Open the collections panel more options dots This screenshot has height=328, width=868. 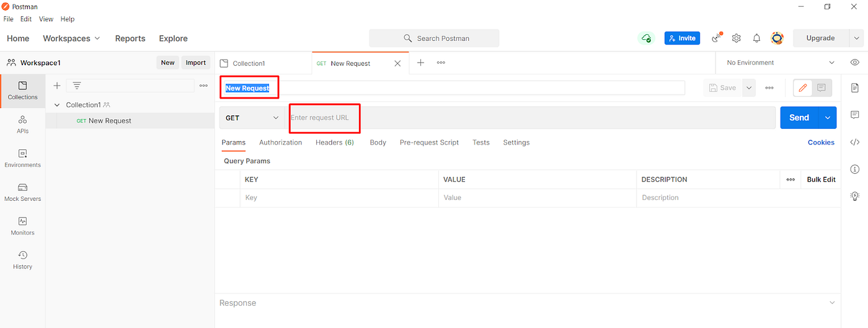[x=203, y=86]
